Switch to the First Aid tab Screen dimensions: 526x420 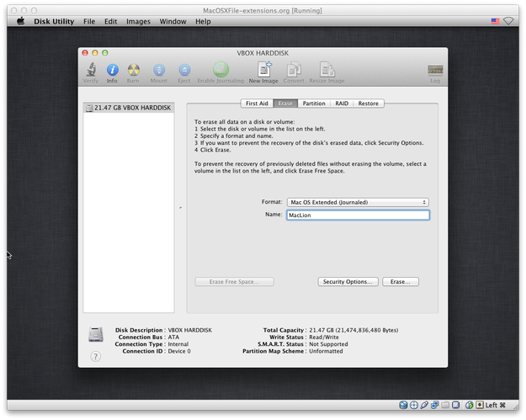click(257, 104)
